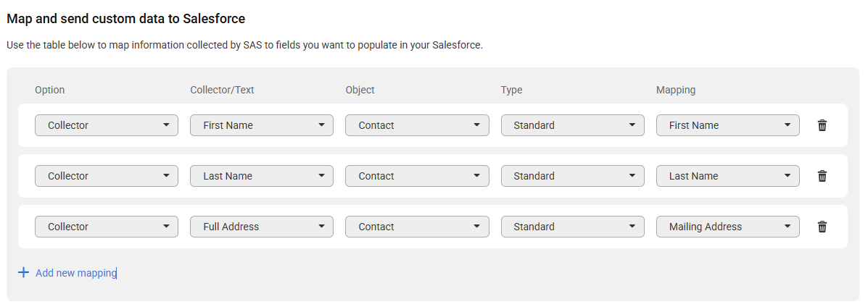Screen dimensions: 868x307
Task: Open the Full Address collector dropdown
Action: click(x=262, y=227)
